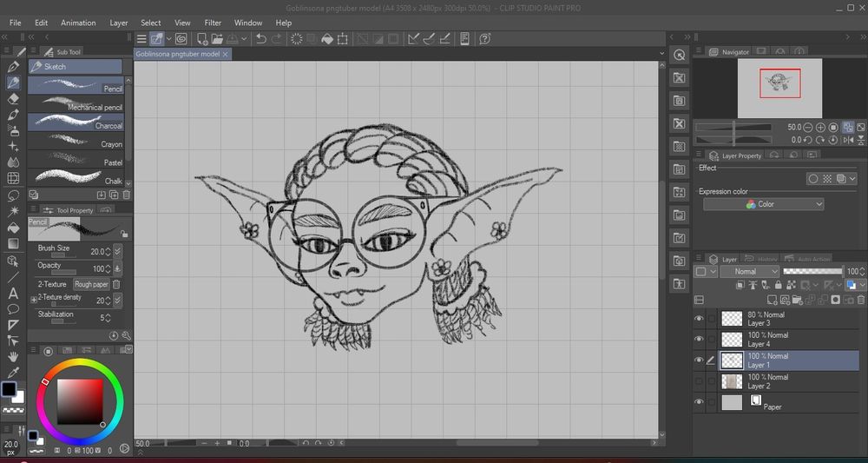Click the Rough paper texture button
The width and height of the screenshot is (868, 463).
[91, 284]
